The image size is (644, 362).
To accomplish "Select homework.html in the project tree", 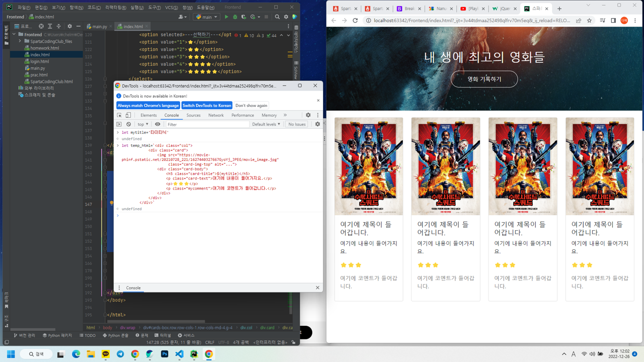I will [44, 48].
